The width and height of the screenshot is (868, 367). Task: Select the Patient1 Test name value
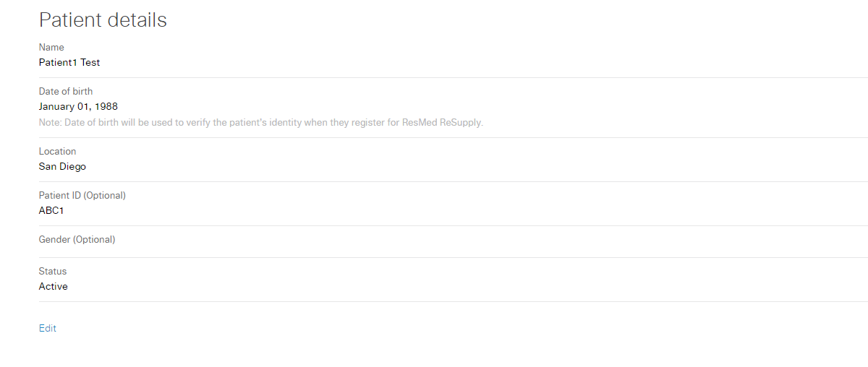[69, 63]
